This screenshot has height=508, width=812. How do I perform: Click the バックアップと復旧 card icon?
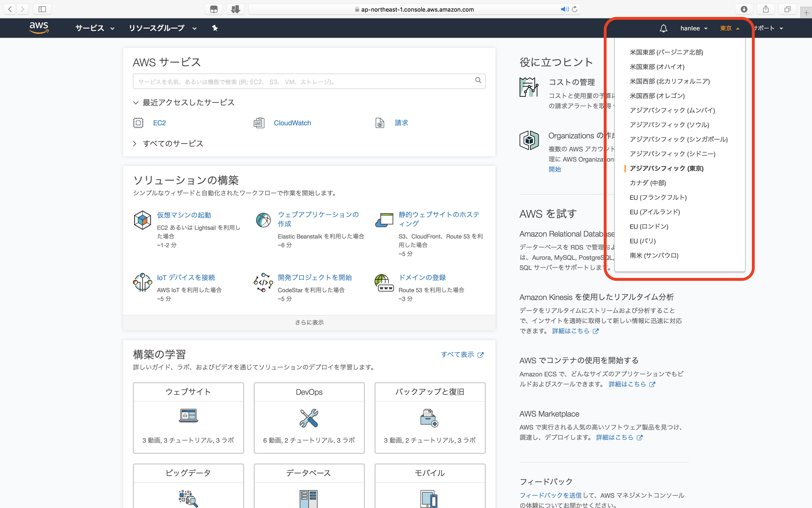[x=429, y=418]
